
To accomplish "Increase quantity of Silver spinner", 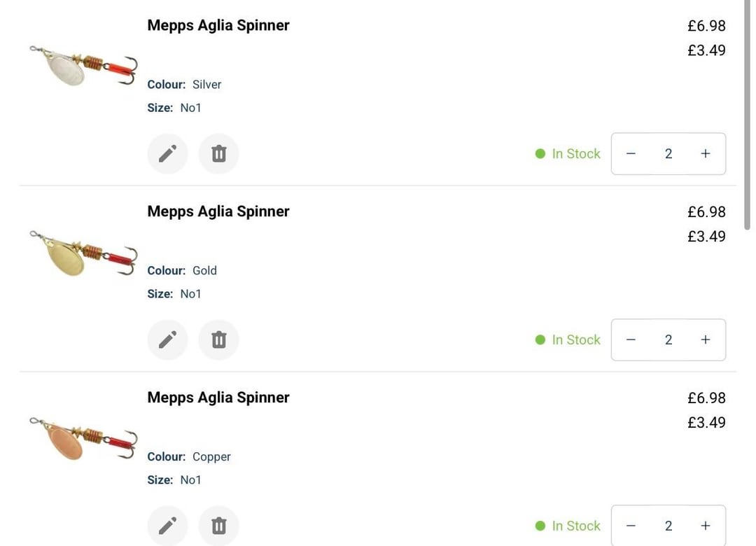I will coord(706,154).
